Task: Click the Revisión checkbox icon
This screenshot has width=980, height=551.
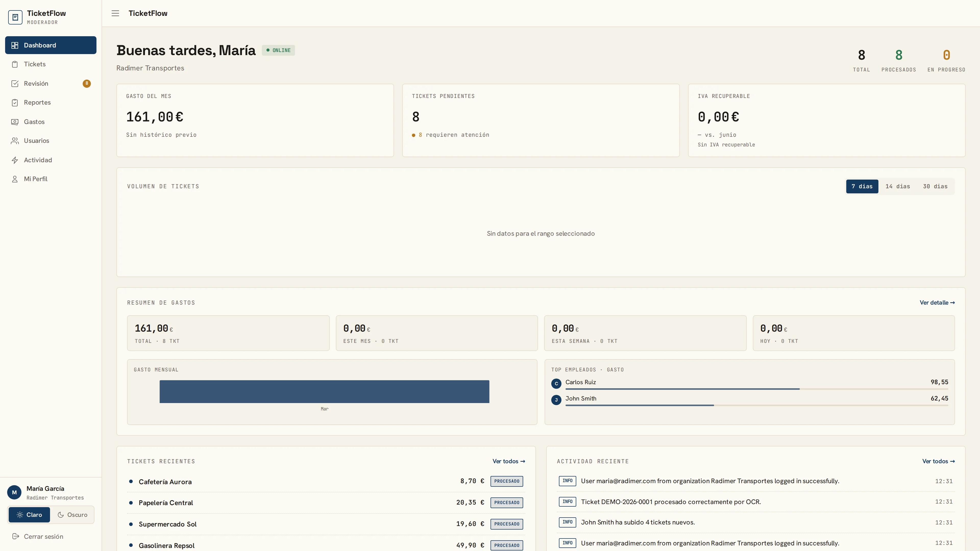Action: [x=15, y=84]
